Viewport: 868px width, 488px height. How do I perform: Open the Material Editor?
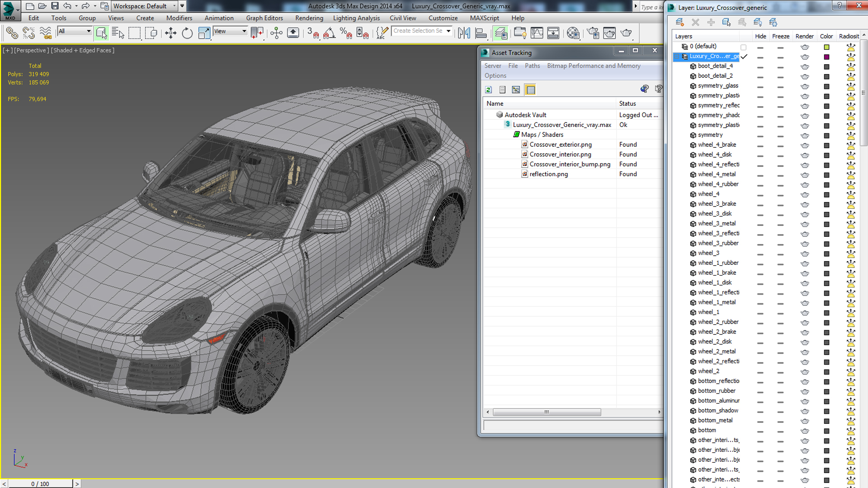click(573, 33)
